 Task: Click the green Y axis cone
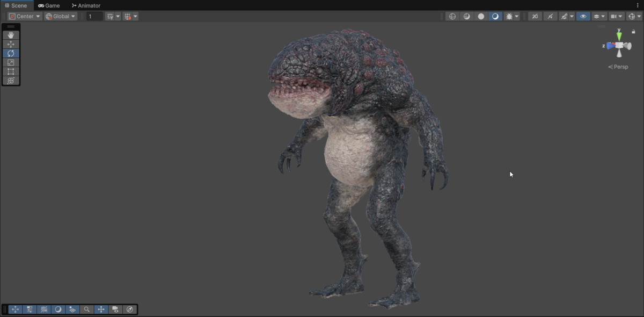(619, 36)
